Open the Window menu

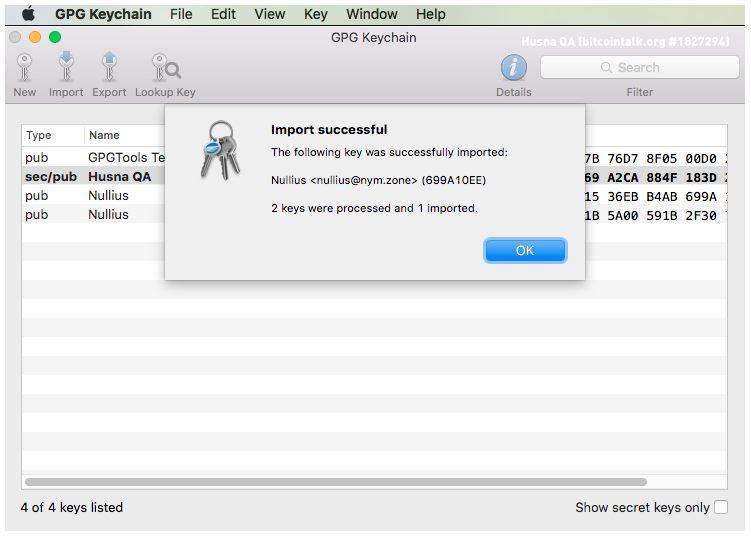[x=372, y=14]
